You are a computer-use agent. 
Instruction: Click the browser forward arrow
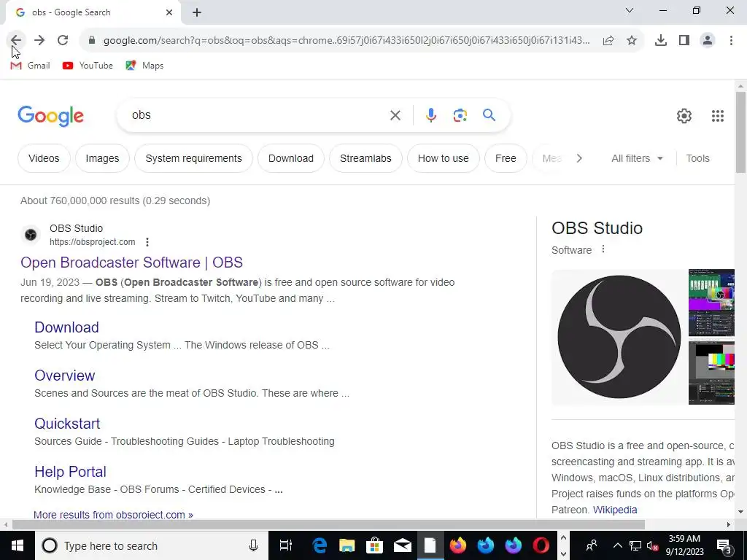[x=39, y=41]
